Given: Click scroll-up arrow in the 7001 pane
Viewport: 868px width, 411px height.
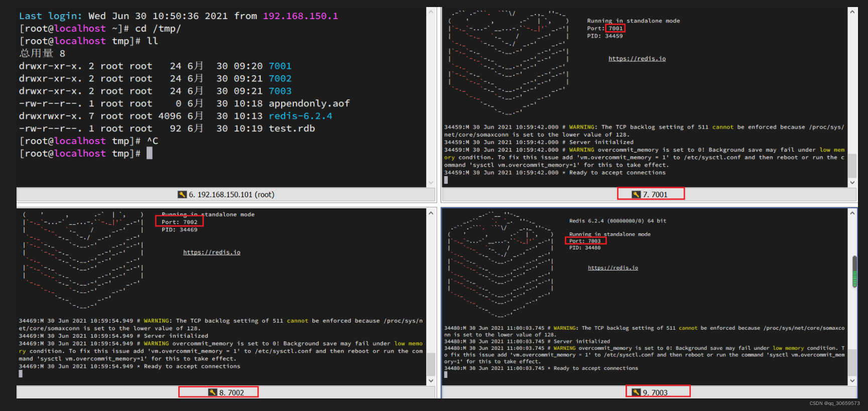Looking at the screenshot, I should pos(852,12).
